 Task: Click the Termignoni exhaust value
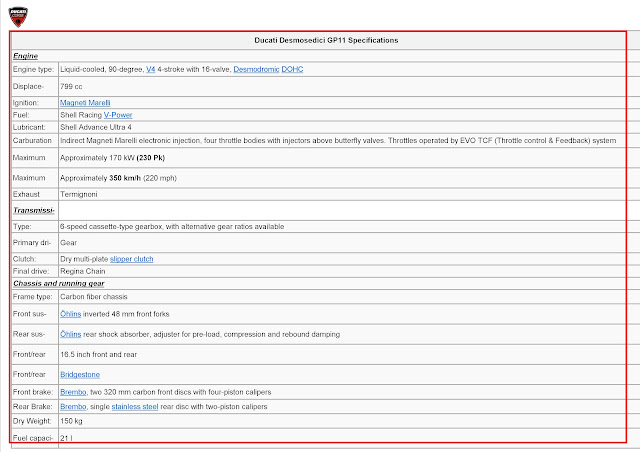(78, 194)
